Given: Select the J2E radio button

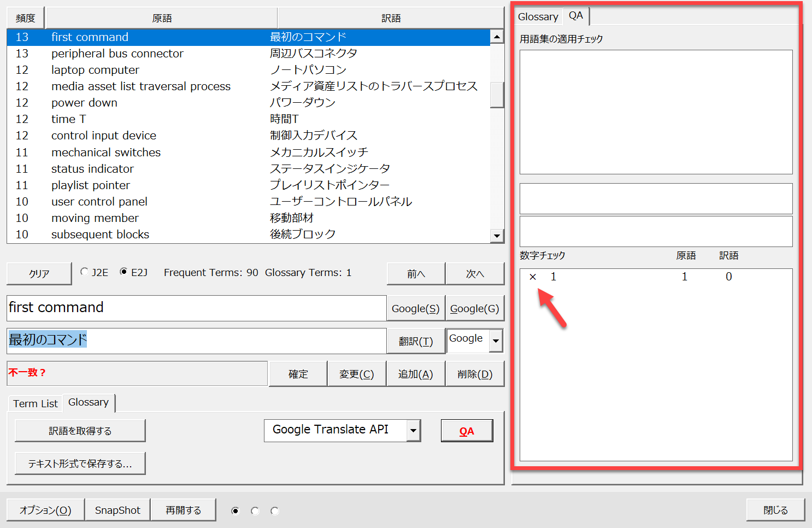Looking at the screenshot, I should coord(85,272).
